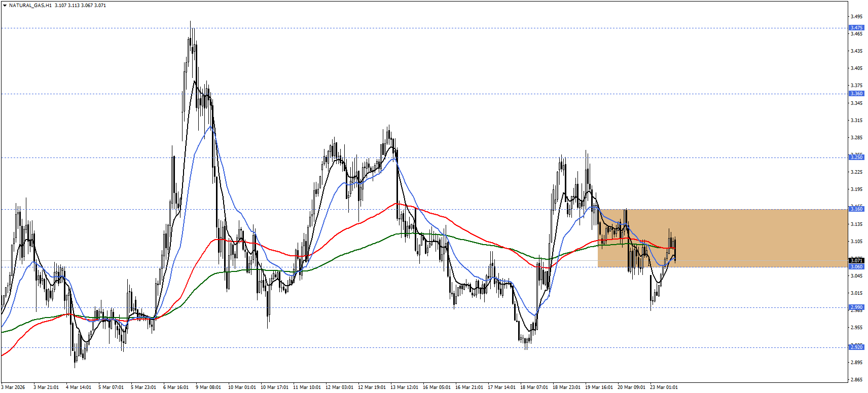Click the 3.285 value on price axis
This screenshot has height=393, width=868.
(x=856, y=138)
